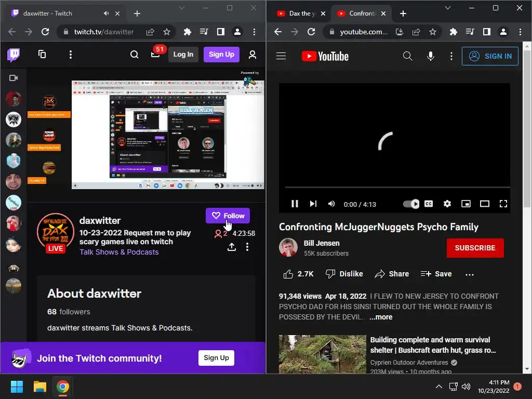
Task: Toggle YouTube full screen
Action: coord(503,204)
